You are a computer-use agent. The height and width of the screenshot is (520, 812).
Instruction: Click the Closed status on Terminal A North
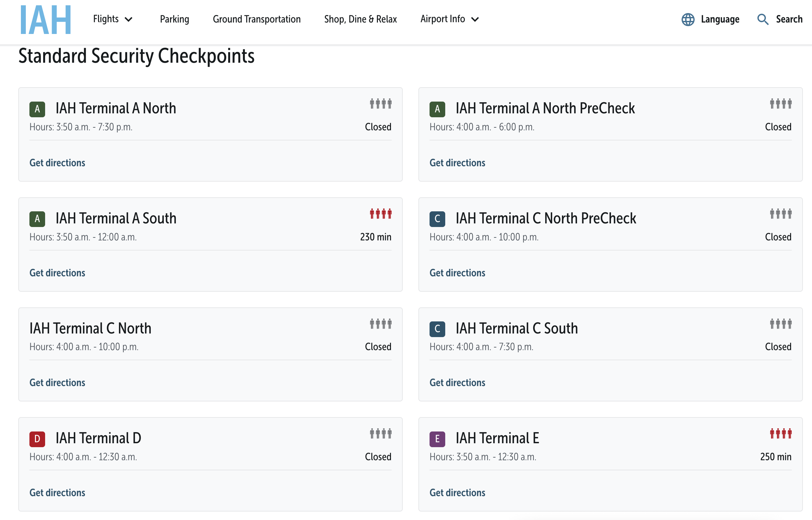378,127
